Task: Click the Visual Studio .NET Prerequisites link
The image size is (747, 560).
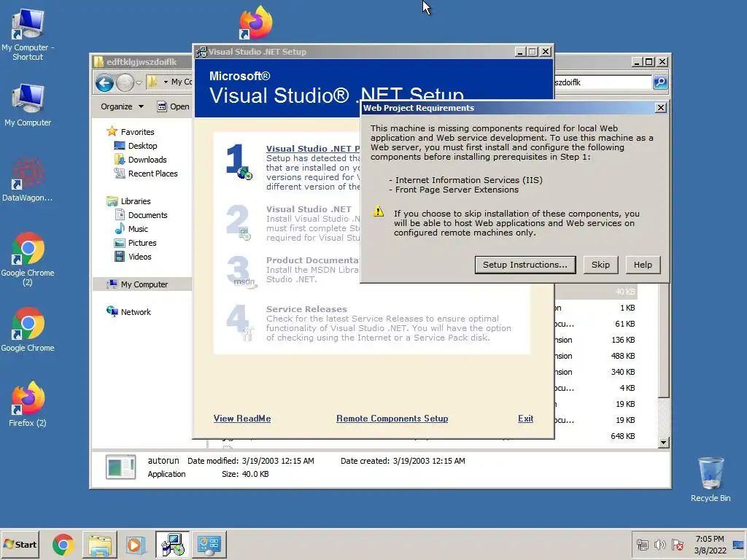Action: pos(312,149)
